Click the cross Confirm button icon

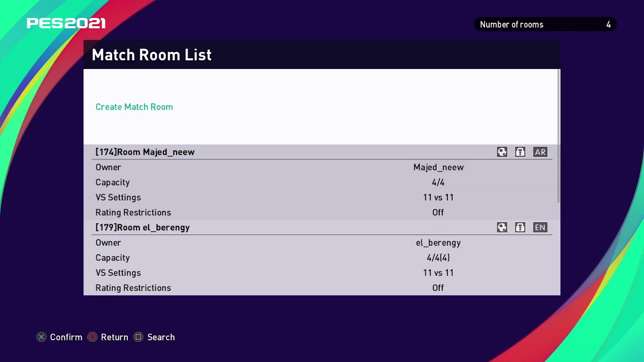[x=41, y=337]
